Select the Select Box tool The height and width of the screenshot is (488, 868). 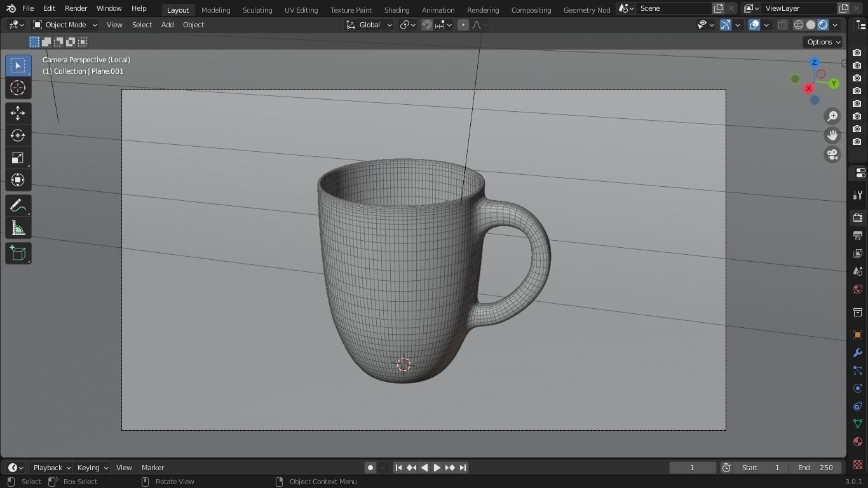tap(18, 65)
